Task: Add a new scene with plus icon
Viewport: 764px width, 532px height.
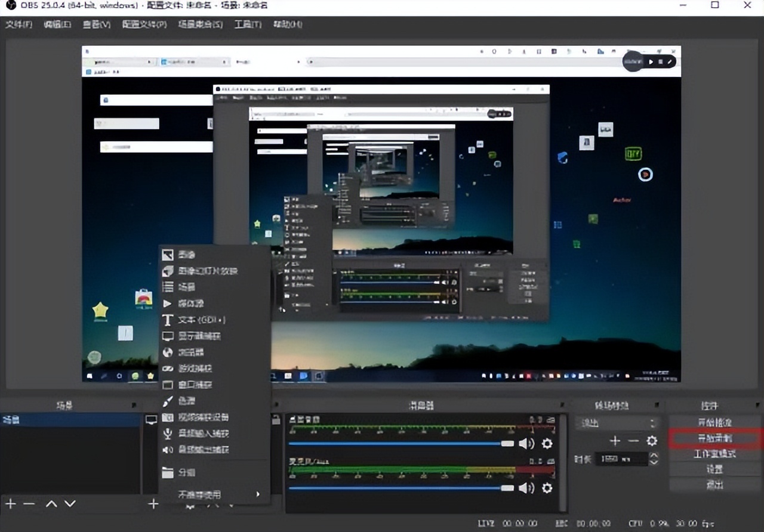Action: coord(11,504)
